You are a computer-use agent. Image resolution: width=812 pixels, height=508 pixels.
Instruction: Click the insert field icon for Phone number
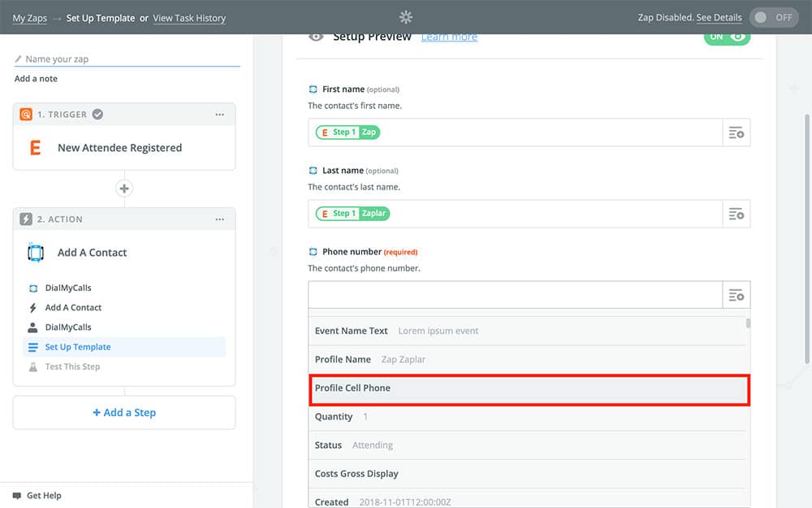(736, 295)
